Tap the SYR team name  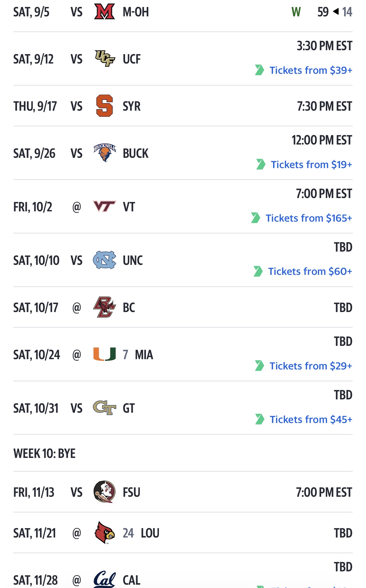tap(131, 106)
